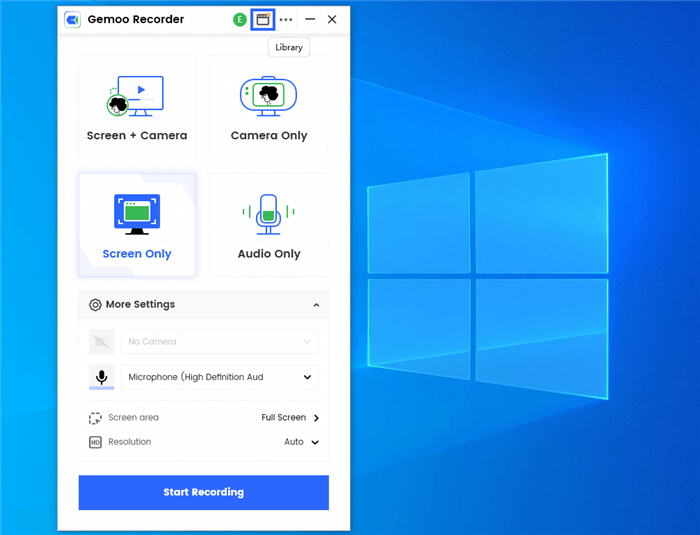
Task: Click the green user account avatar
Action: (x=239, y=19)
